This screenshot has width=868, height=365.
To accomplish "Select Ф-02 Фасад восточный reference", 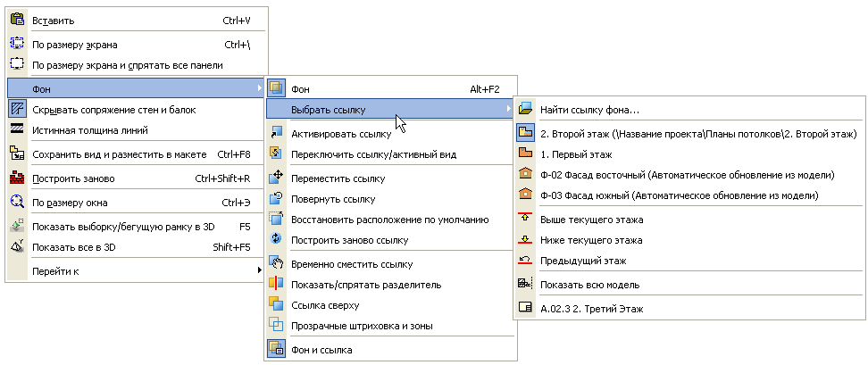I will [689, 175].
